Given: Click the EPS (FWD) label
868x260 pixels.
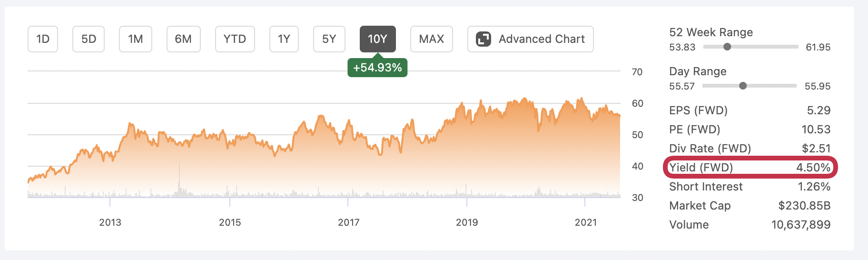Looking at the screenshot, I should click(x=698, y=110).
